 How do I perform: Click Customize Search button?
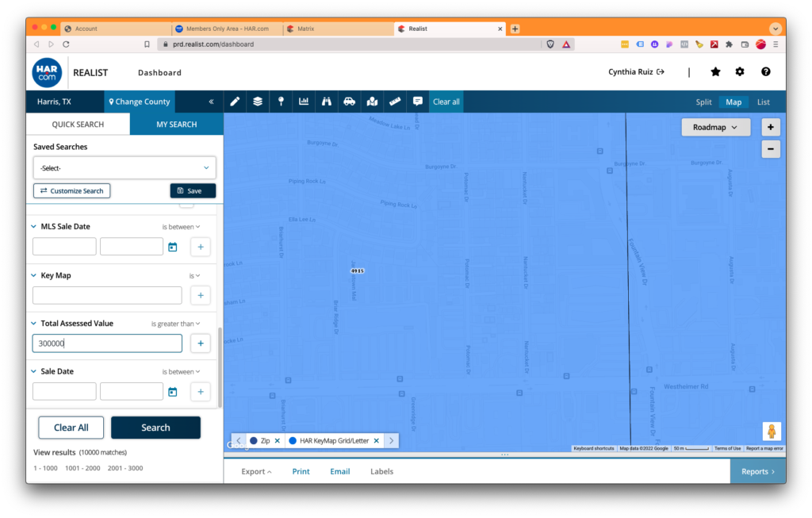point(72,190)
